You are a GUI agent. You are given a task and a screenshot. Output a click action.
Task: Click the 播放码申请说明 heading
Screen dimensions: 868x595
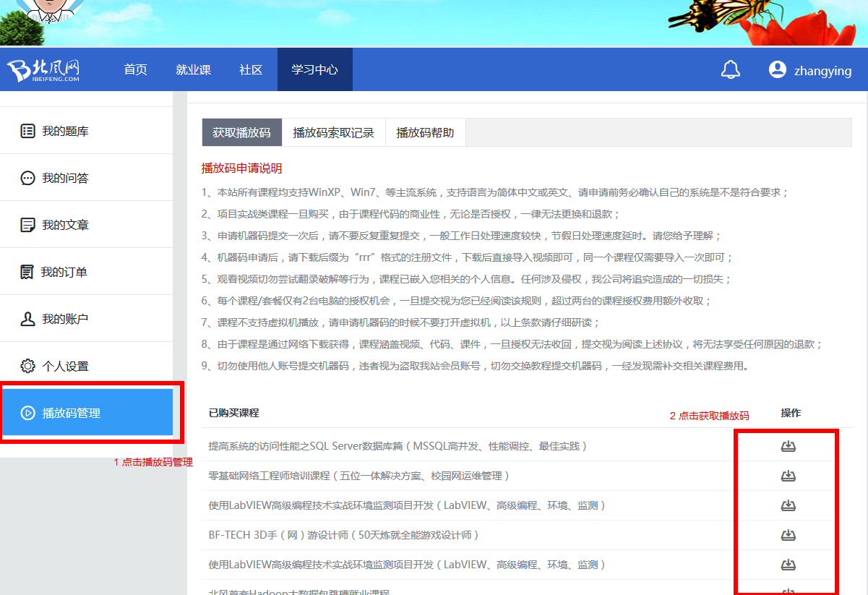click(241, 168)
